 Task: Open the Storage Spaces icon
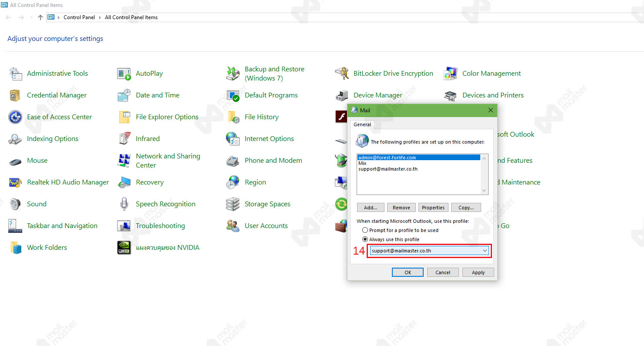pos(233,204)
